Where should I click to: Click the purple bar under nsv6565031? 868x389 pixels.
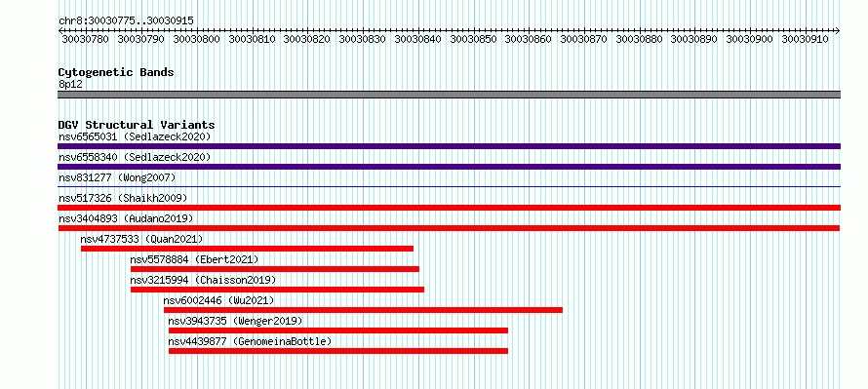click(x=449, y=146)
